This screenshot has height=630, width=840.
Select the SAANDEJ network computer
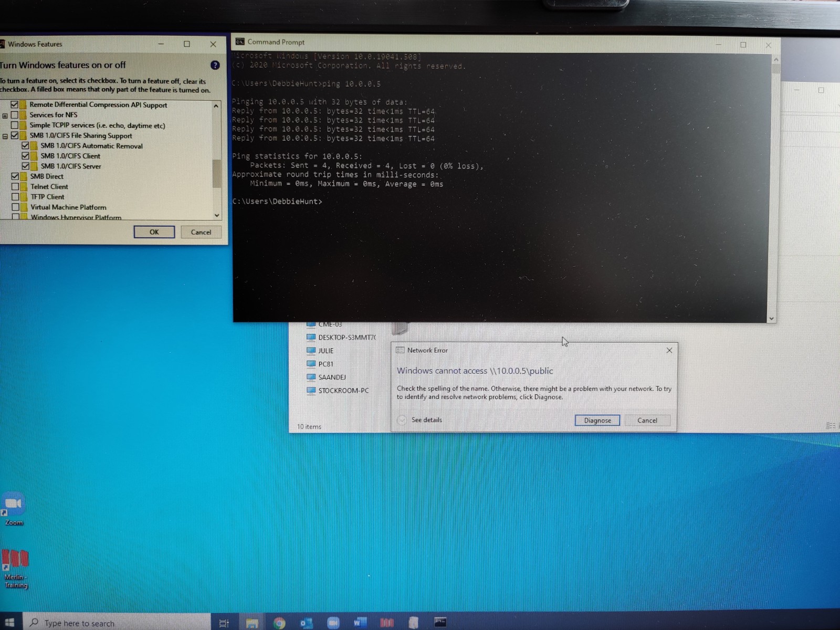coord(326,377)
